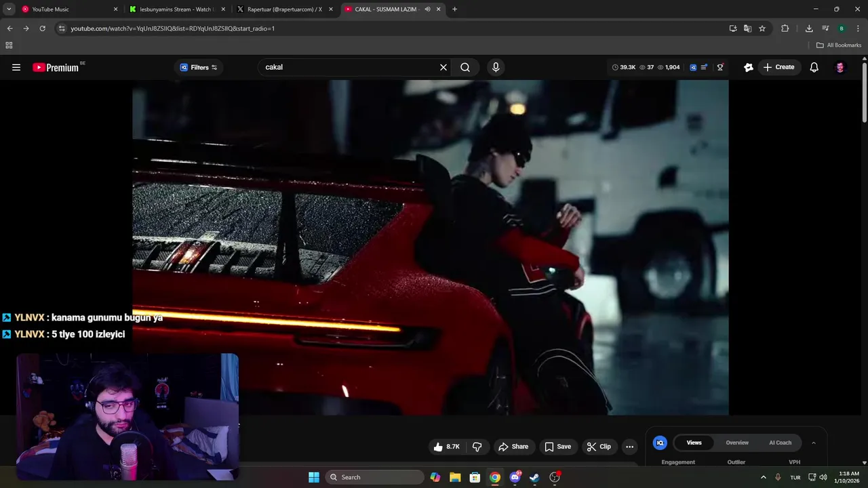Mute the CAKAL tab audio speaker icon
Screen dimensions: 868x488
pyautogui.click(x=428, y=9)
